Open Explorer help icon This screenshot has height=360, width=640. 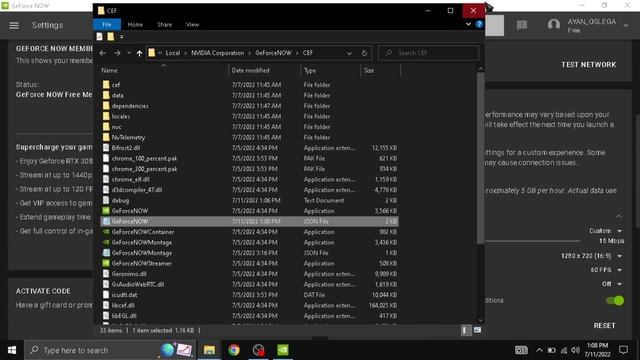click(x=479, y=24)
